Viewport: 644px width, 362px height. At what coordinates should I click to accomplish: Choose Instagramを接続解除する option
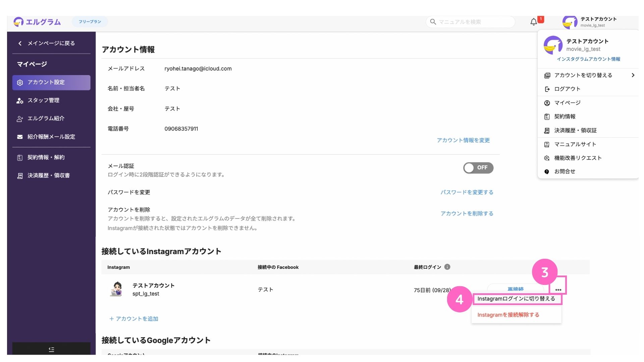click(508, 315)
